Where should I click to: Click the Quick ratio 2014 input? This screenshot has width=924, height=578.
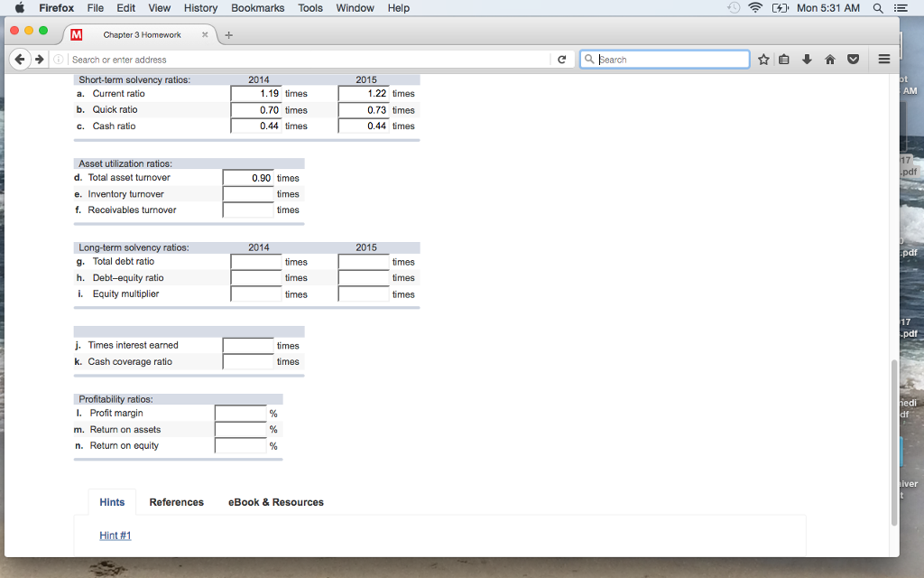coord(255,109)
